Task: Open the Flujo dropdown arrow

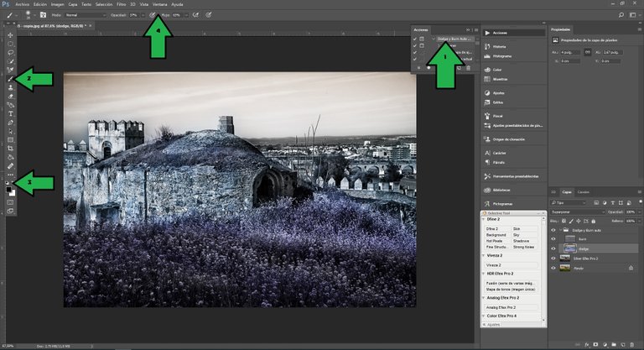Action: [x=186, y=15]
